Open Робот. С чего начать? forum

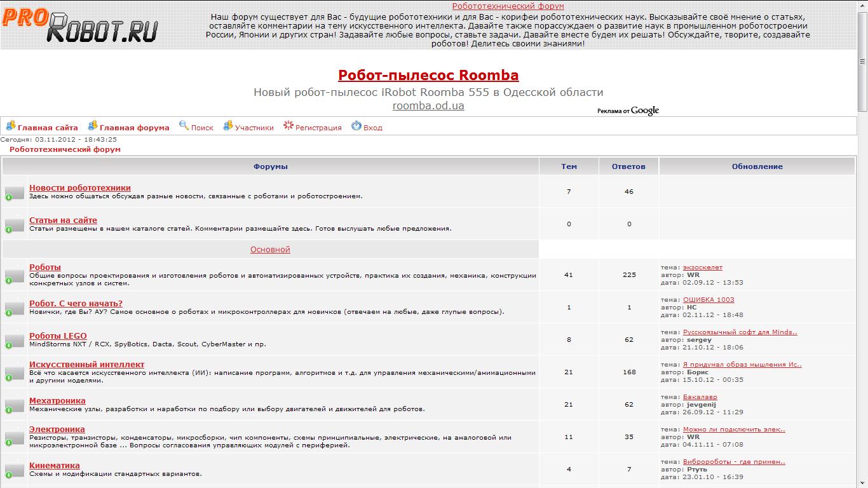[x=76, y=303]
